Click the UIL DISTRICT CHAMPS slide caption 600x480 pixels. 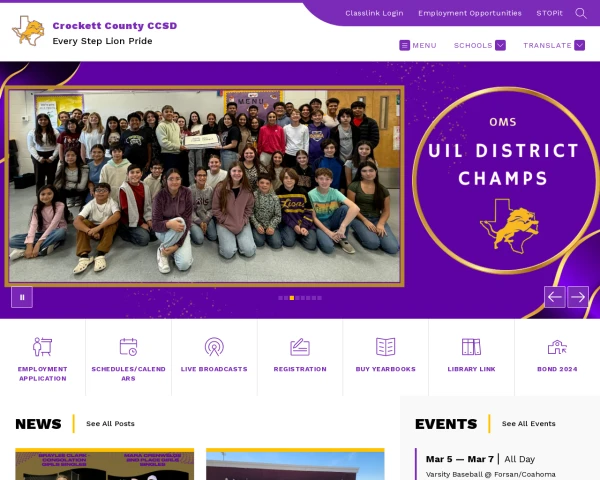pyautogui.click(x=503, y=165)
